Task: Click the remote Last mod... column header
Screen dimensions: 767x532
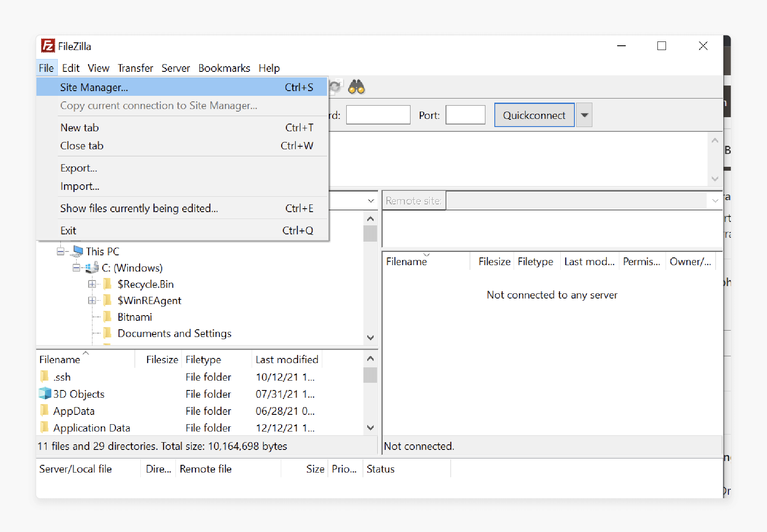Action: coord(589,261)
